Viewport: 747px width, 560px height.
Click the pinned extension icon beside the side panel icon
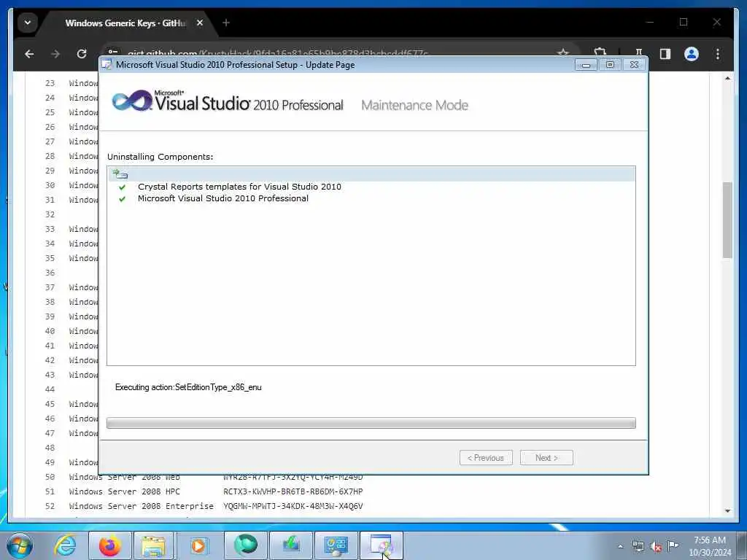(639, 52)
